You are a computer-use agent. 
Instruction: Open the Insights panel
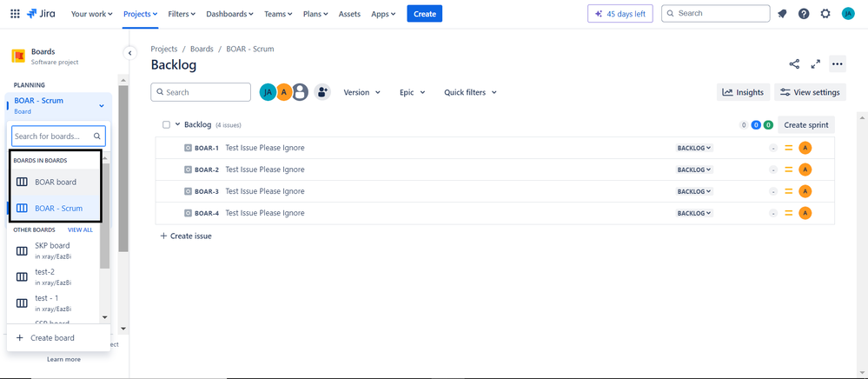744,92
